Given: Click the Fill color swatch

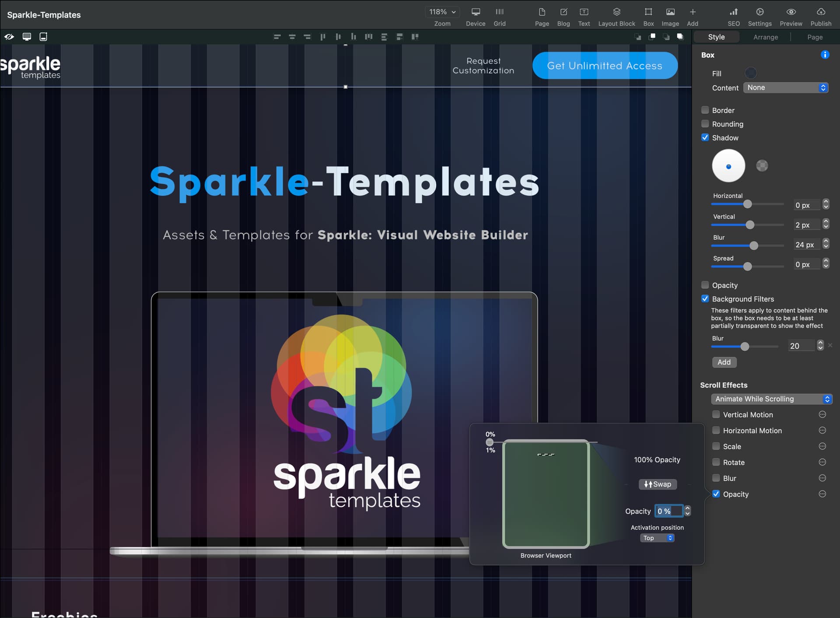Looking at the screenshot, I should tap(751, 73).
